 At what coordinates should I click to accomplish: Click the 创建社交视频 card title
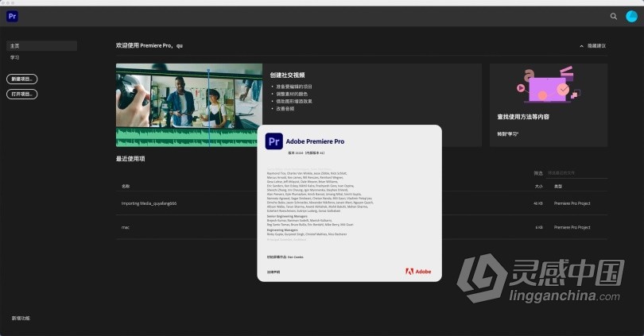tap(288, 75)
